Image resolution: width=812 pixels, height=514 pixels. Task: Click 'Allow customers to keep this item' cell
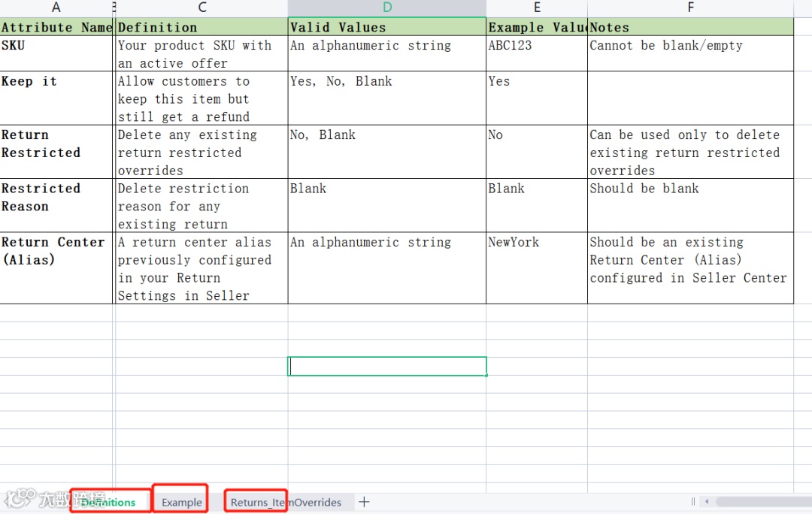202,98
